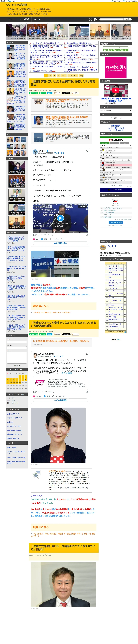Screen dimensions: 138x644
Task: Select the ランキング tab in ranking widget
Action: [105, 143]
